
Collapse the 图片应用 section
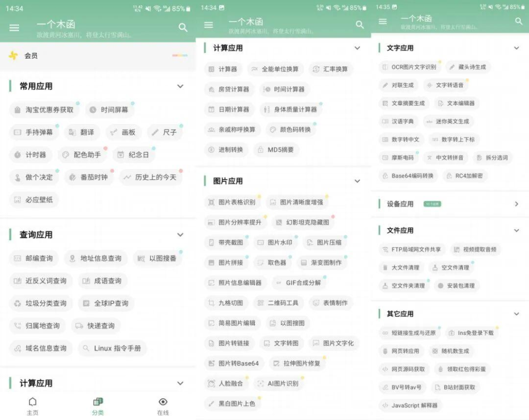(x=357, y=181)
